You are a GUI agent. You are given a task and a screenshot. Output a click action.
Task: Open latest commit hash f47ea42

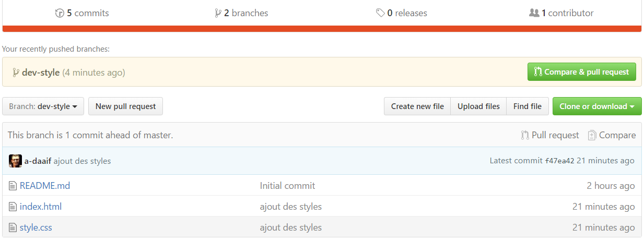pos(559,161)
